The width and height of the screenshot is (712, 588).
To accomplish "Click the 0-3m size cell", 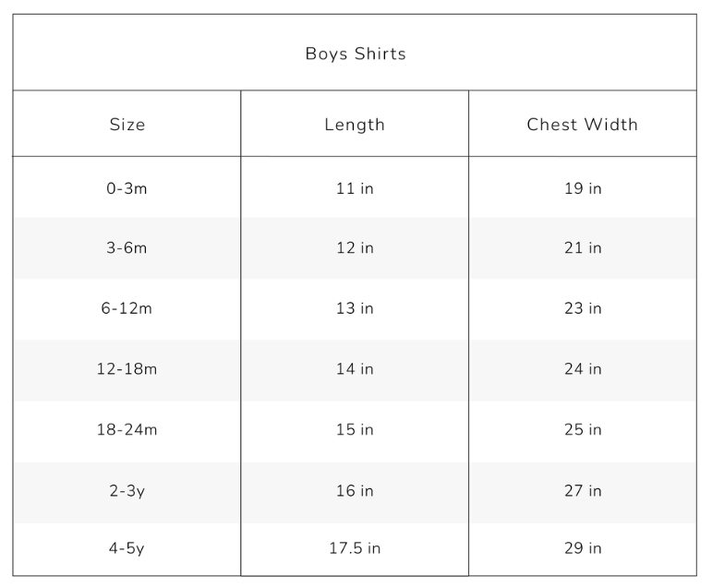I will click(x=127, y=188).
